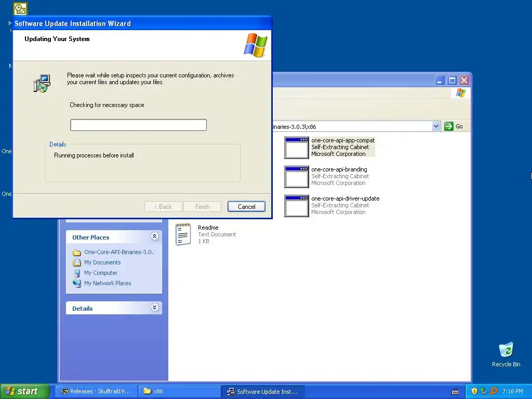Open the My Computer link in Other Places

pos(101,273)
